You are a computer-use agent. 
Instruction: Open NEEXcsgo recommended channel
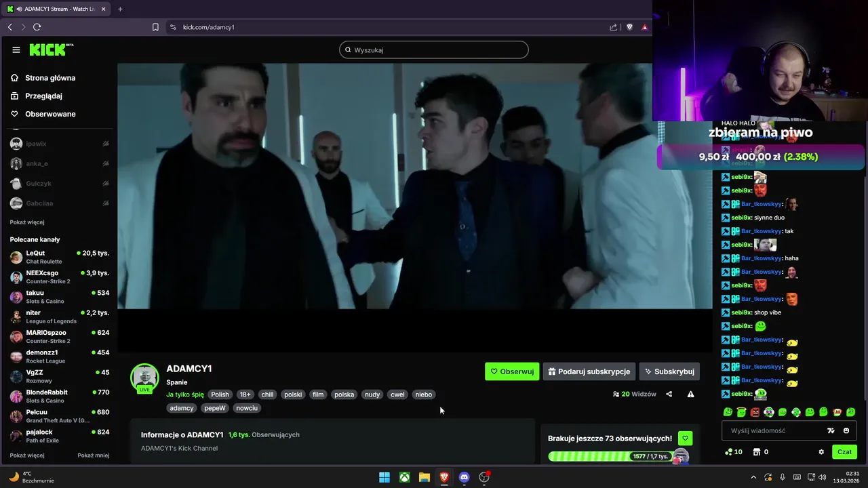pyautogui.click(x=60, y=277)
